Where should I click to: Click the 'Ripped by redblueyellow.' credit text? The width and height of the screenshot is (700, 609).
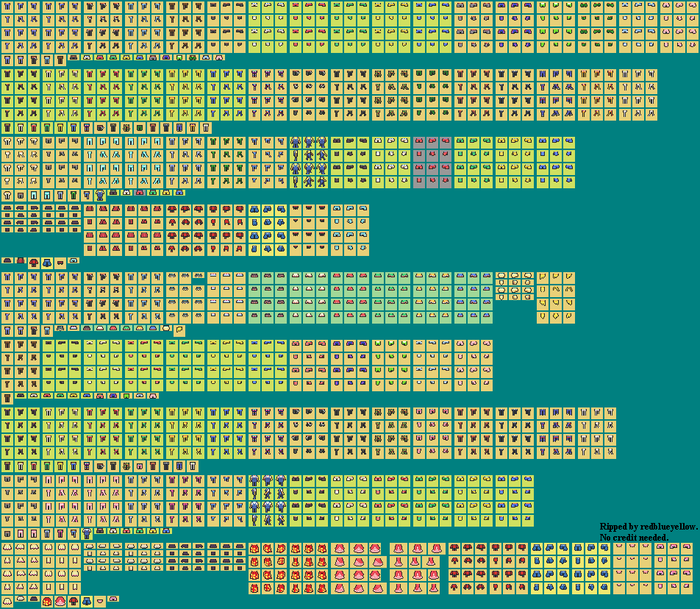648,527
